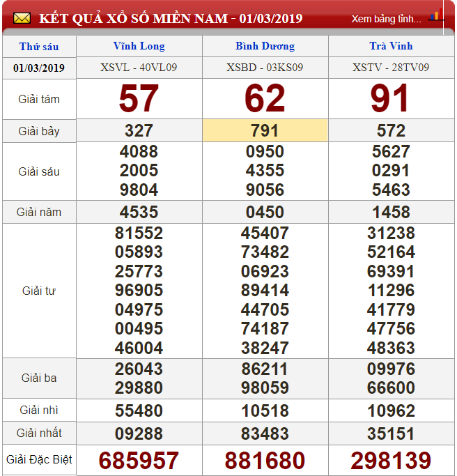This screenshot has width=457, height=476.
Task: Click Giải sáu number 5463
Action: click(391, 190)
